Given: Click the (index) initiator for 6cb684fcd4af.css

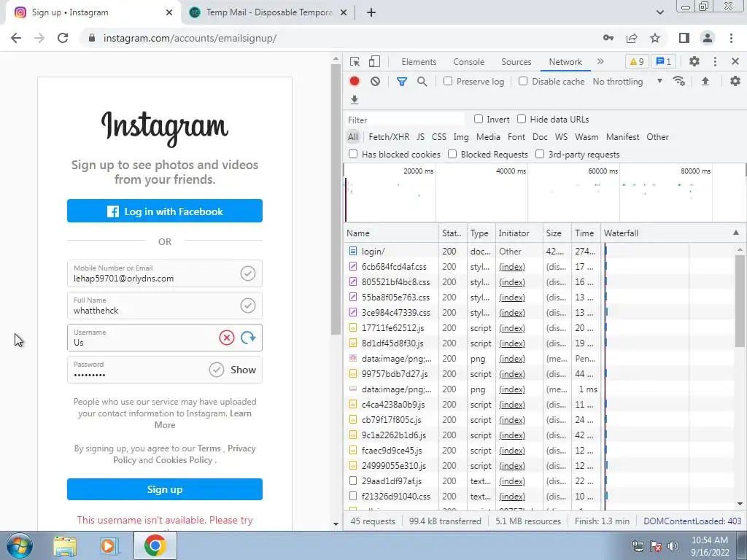Looking at the screenshot, I should coord(511,267).
